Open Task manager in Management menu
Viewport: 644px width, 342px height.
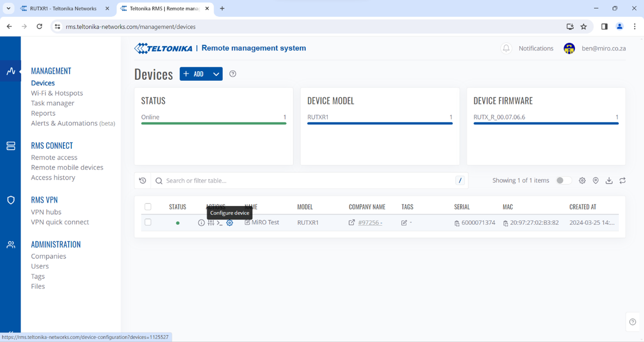[52, 103]
